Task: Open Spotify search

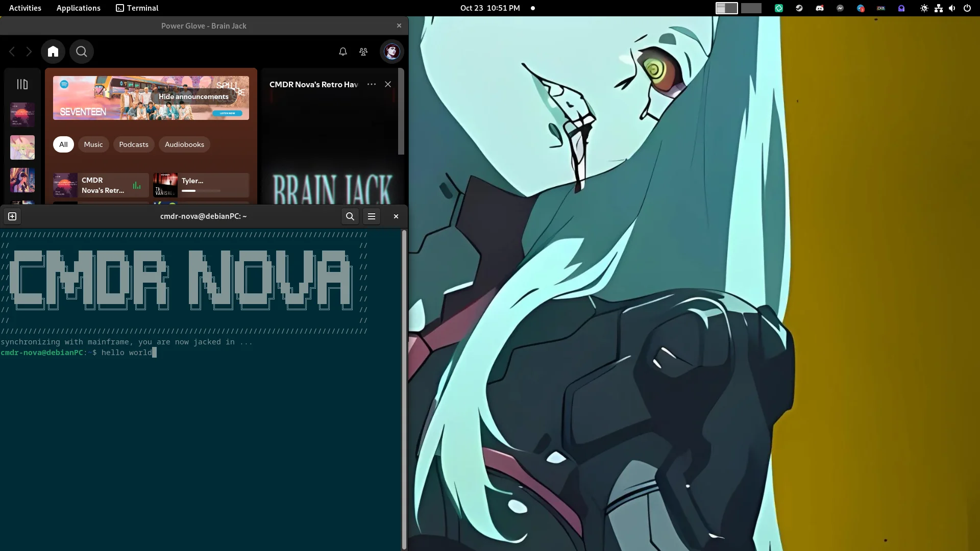Action: tap(82, 52)
